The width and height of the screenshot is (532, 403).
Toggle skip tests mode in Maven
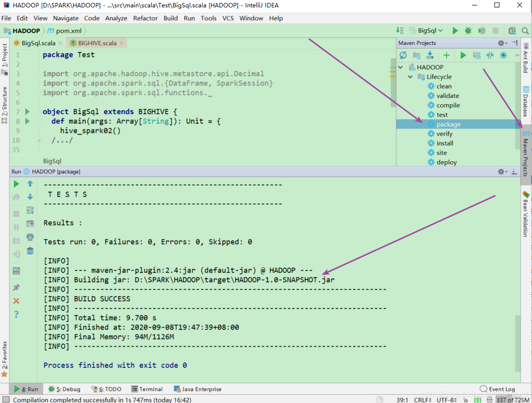click(503, 55)
